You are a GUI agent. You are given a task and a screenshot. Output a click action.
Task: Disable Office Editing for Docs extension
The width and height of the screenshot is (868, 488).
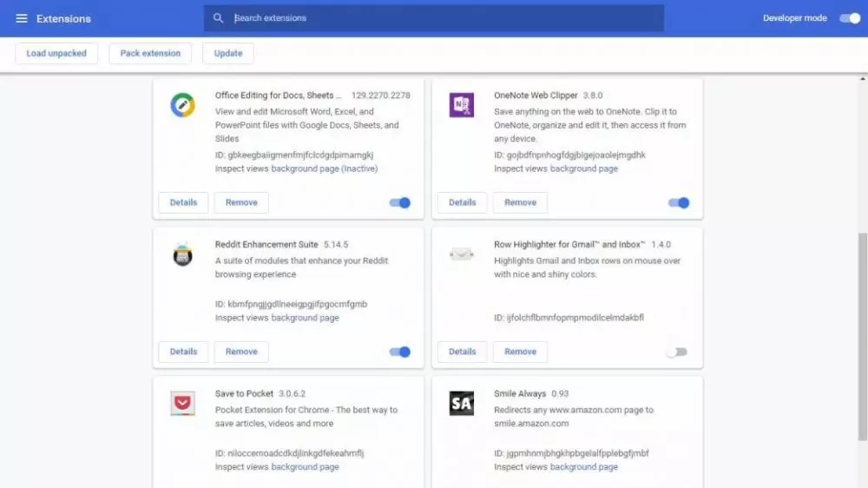[x=399, y=202]
